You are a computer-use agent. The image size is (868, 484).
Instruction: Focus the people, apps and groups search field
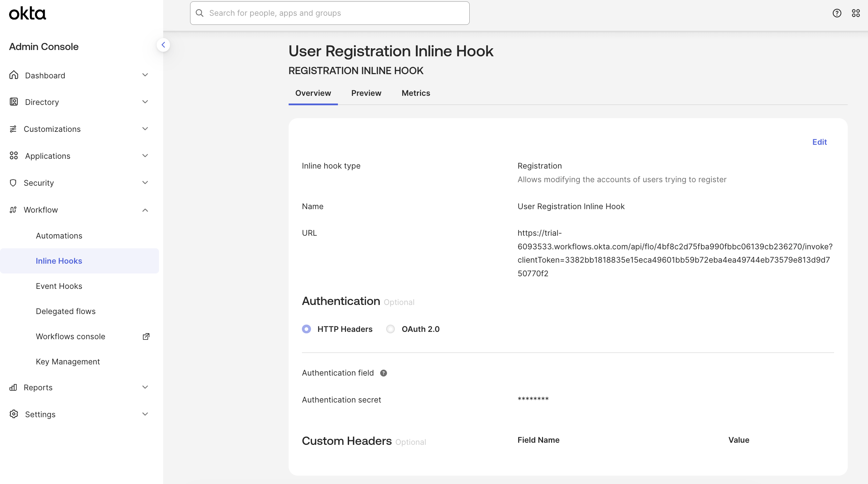click(330, 13)
